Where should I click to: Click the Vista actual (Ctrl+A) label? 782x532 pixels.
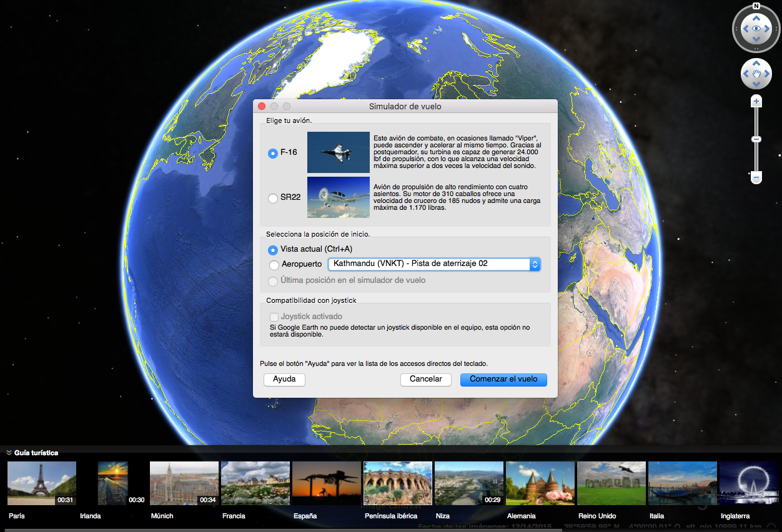tap(317, 250)
